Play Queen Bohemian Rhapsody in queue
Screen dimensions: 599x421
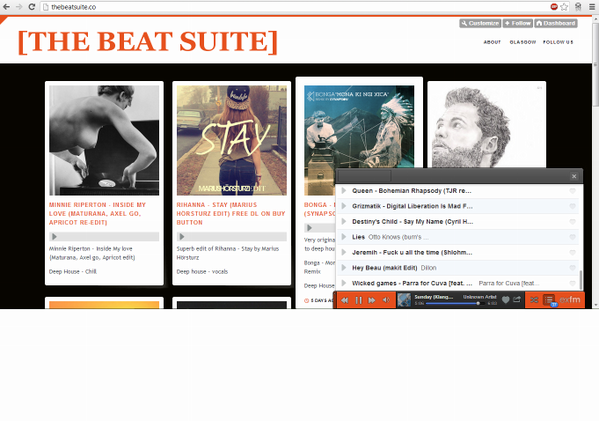coord(344,191)
